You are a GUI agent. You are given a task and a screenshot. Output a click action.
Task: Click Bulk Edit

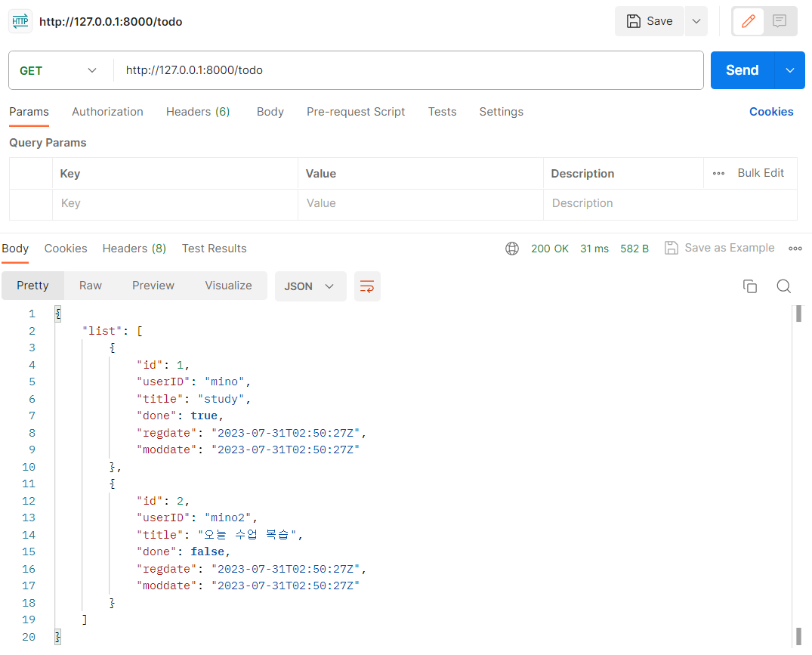pyautogui.click(x=761, y=173)
